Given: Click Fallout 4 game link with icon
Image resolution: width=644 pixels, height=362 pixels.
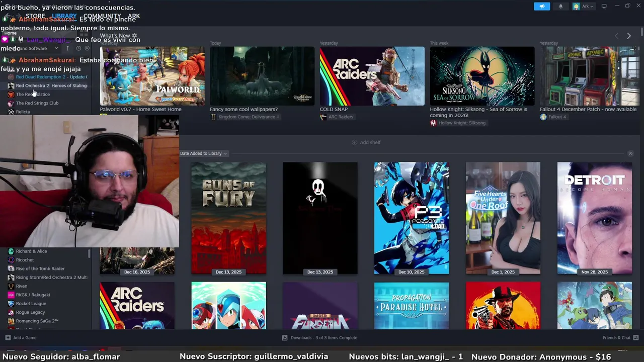Looking at the screenshot, I should [x=553, y=117].
